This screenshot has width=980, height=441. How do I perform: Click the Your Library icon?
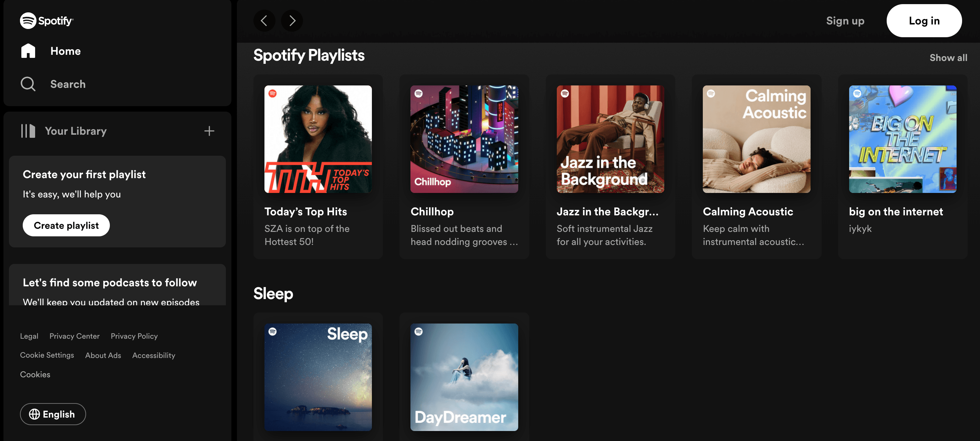pos(28,131)
